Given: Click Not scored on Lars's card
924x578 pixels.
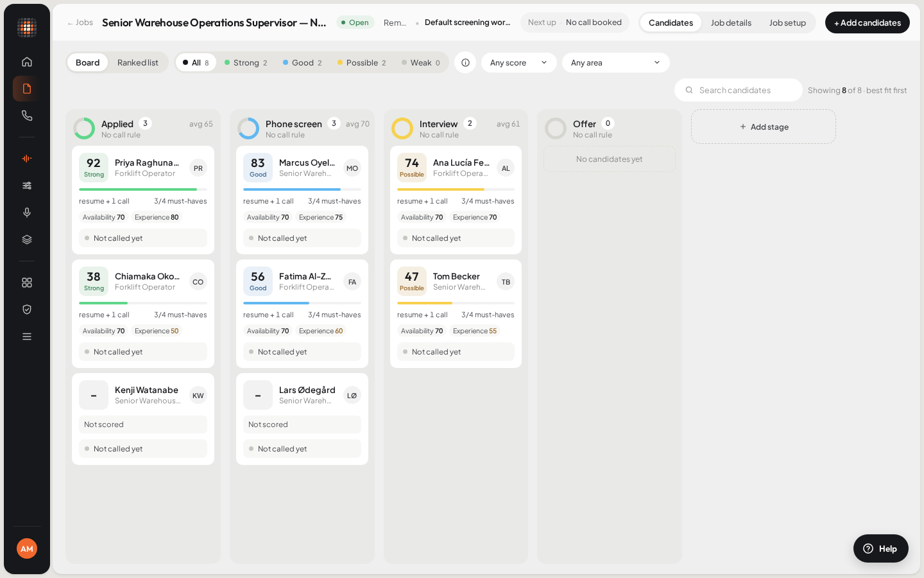Looking at the screenshot, I should [302, 425].
